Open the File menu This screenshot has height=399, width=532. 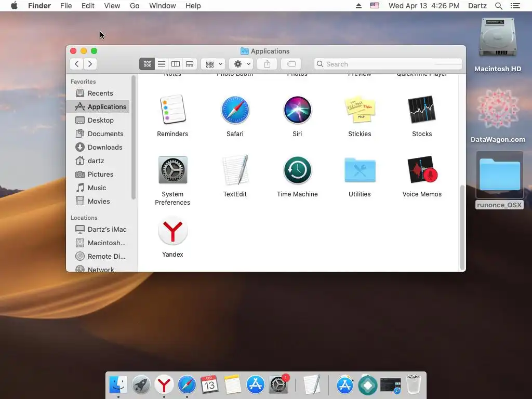click(66, 6)
